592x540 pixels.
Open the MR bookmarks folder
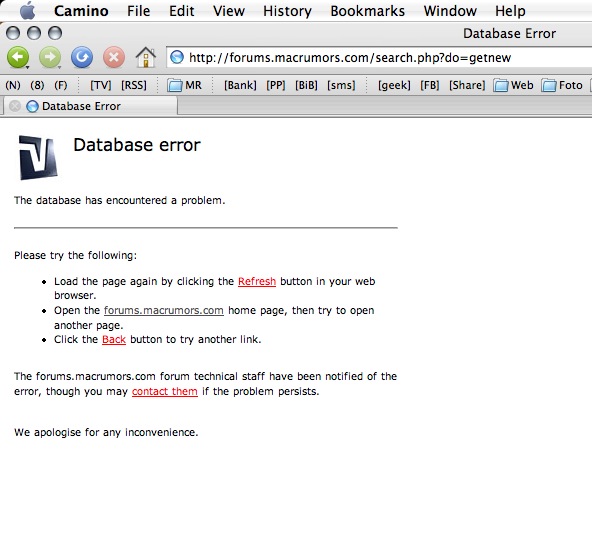click(x=185, y=85)
